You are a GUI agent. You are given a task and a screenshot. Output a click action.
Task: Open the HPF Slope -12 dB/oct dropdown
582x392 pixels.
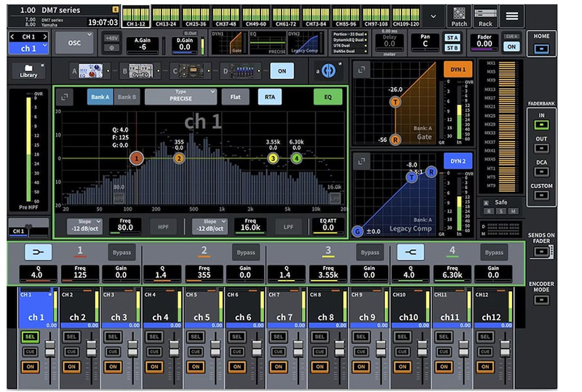[x=84, y=226]
